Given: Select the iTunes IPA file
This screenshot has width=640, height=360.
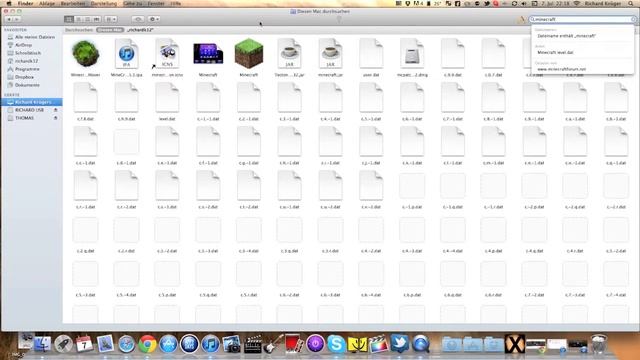Looking at the screenshot, I should point(126,54).
